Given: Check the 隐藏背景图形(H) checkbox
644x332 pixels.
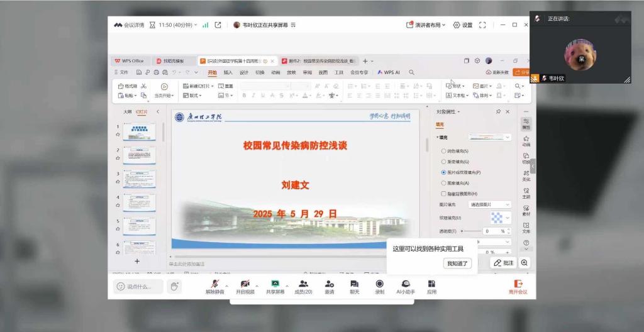Looking at the screenshot, I should 443,194.
